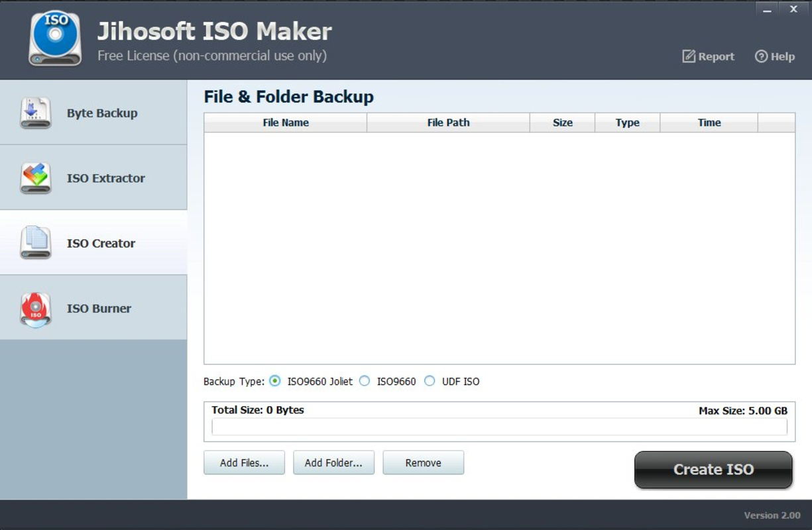
Task: Select the ISO Creator tab
Action: (93, 242)
